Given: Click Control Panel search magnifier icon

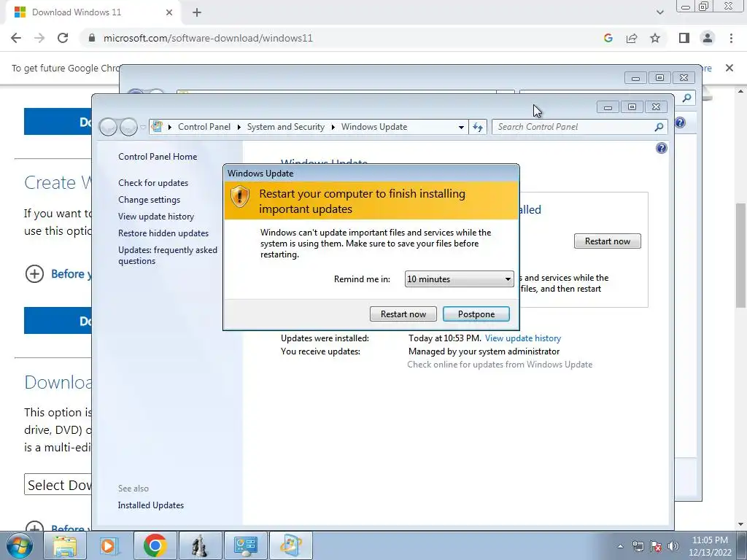Looking at the screenshot, I should tap(659, 127).
